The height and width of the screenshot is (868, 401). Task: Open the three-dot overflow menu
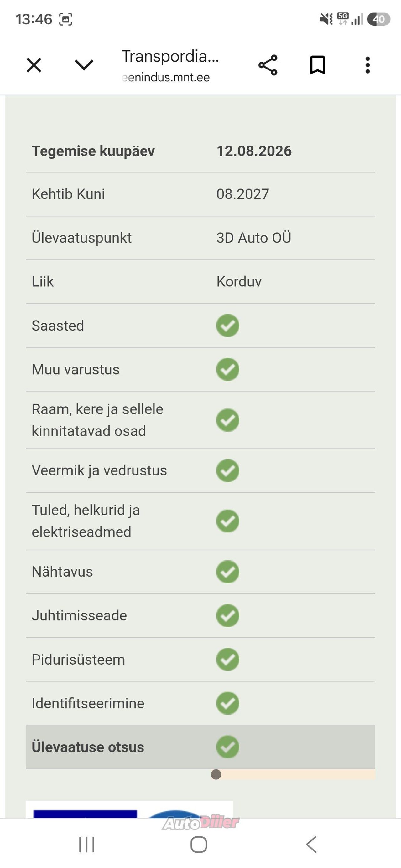click(367, 65)
